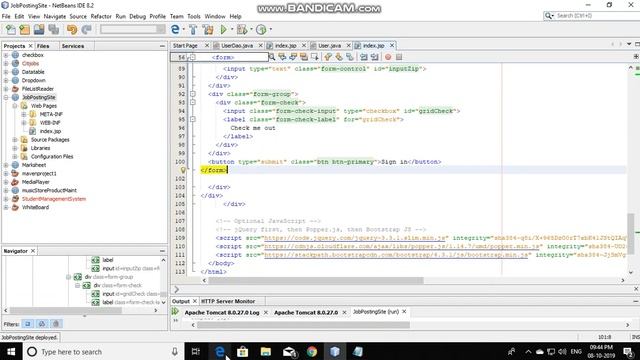This screenshot has width=640, height=360.
Task: Toggle Bookmark icon in editor toolbar
Action: coord(350,57)
